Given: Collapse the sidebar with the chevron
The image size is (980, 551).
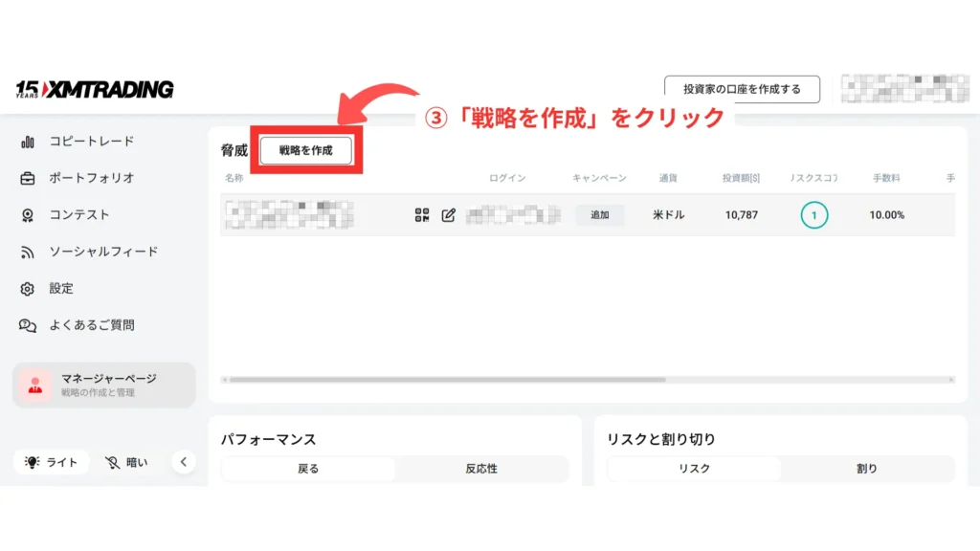Looking at the screenshot, I should pos(184,462).
